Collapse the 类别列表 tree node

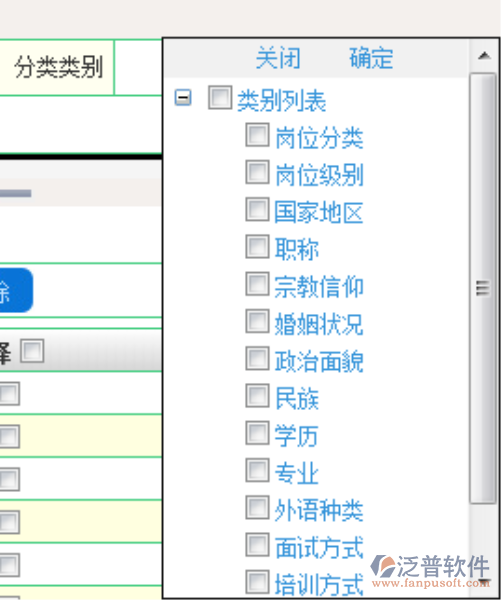click(x=183, y=97)
